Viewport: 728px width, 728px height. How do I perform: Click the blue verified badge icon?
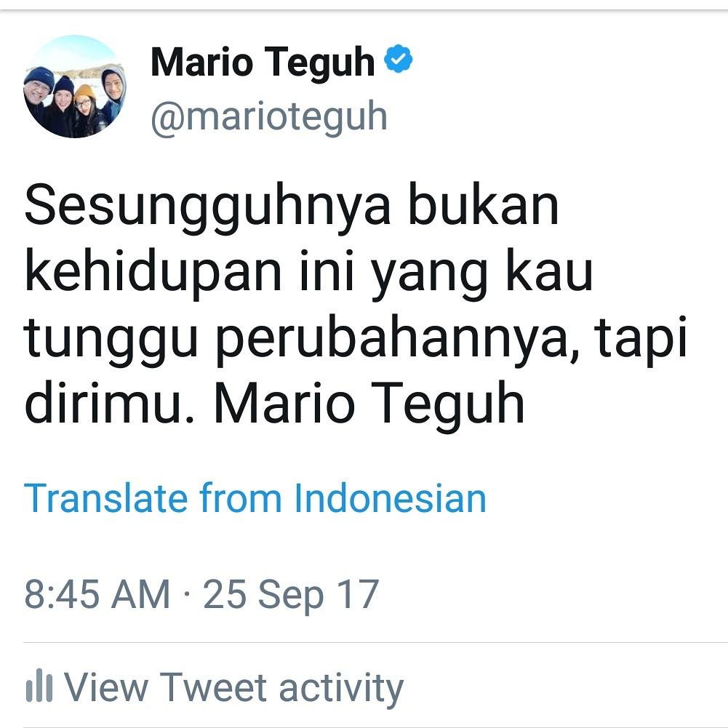point(399,59)
